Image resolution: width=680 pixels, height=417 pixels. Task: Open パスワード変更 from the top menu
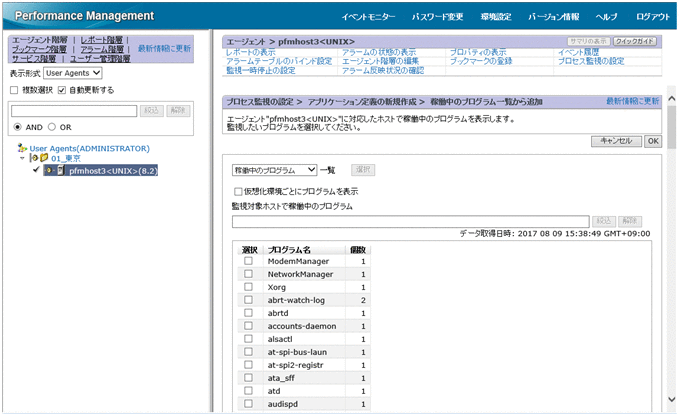[x=438, y=17]
